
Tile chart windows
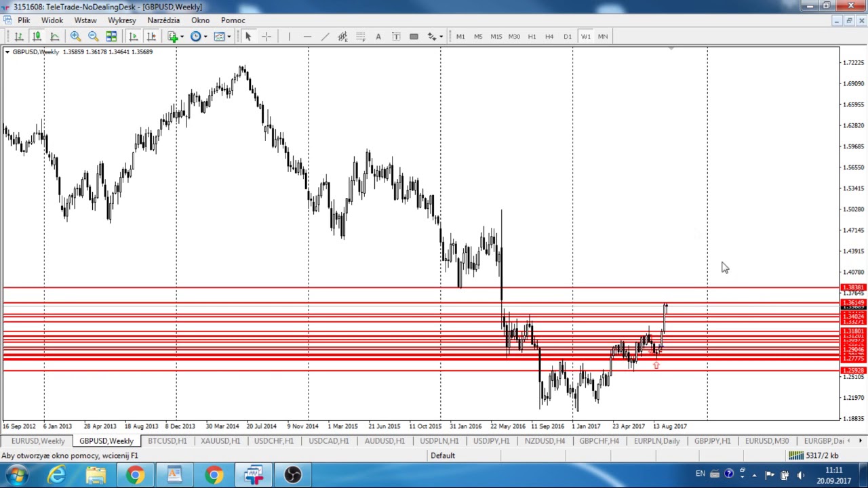point(111,37)
